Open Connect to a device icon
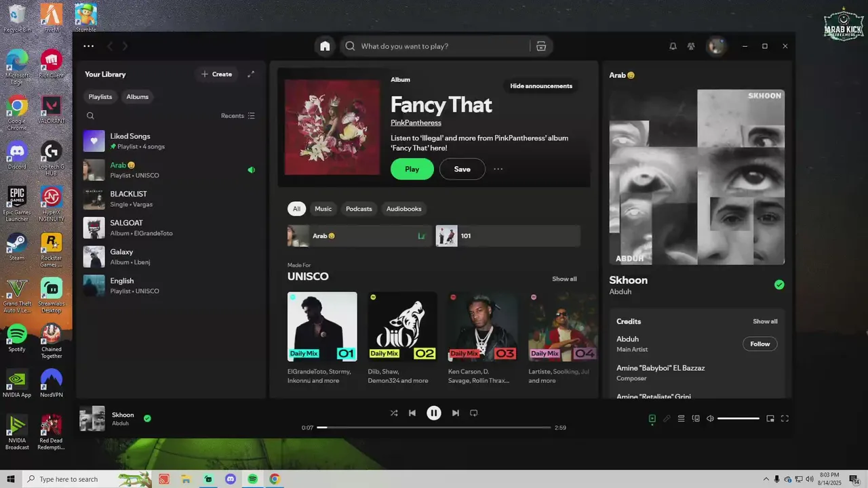The image size is (868, 488). click(696, 418)
